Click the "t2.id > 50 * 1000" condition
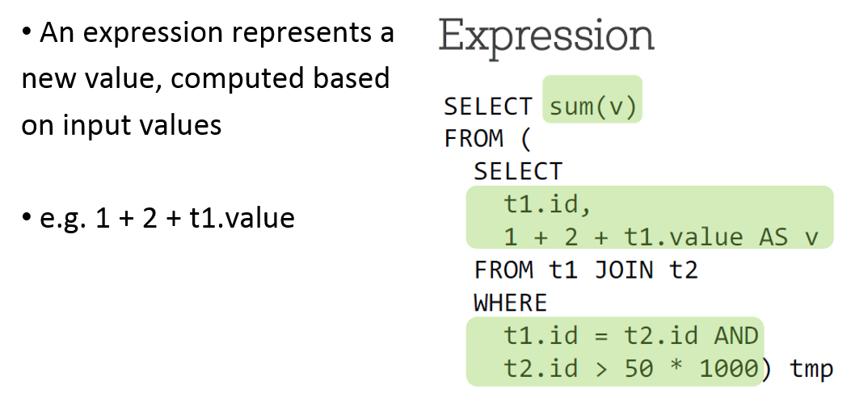The image size is (868, 398). click(630, 369)
